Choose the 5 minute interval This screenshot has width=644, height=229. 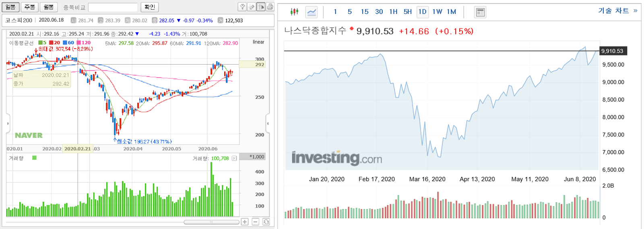click(350, 12)
